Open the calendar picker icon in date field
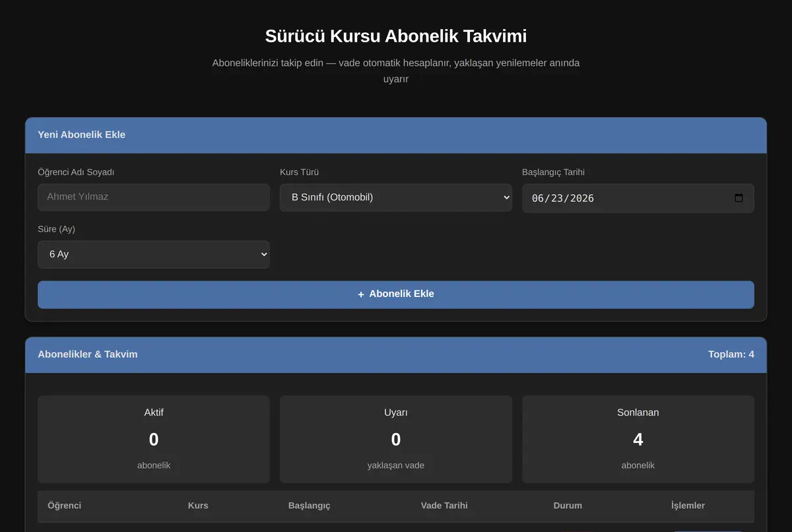 tap(739, 198)
